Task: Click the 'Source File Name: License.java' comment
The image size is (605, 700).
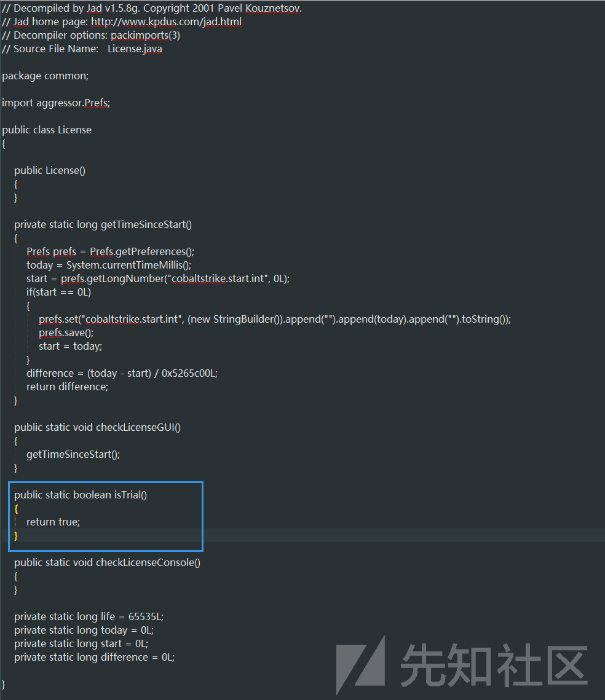Action: click(x=82, y=49)
